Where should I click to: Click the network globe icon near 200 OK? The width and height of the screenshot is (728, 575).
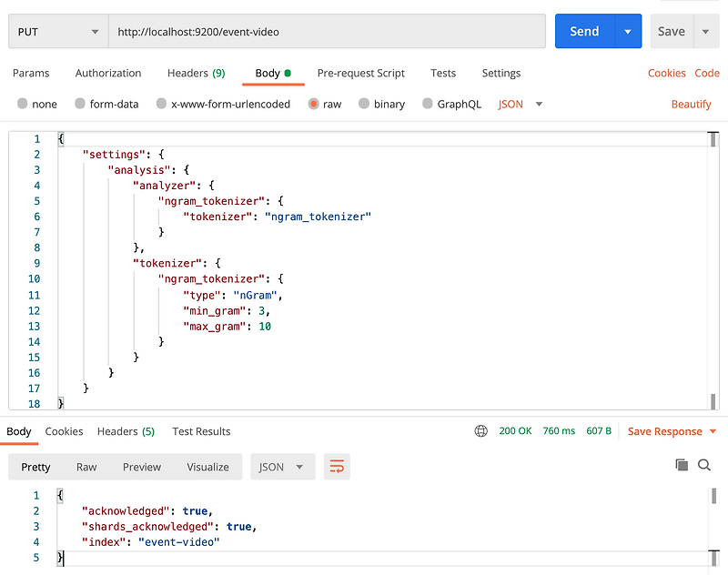pyautogui.click(x=480, y=431)
